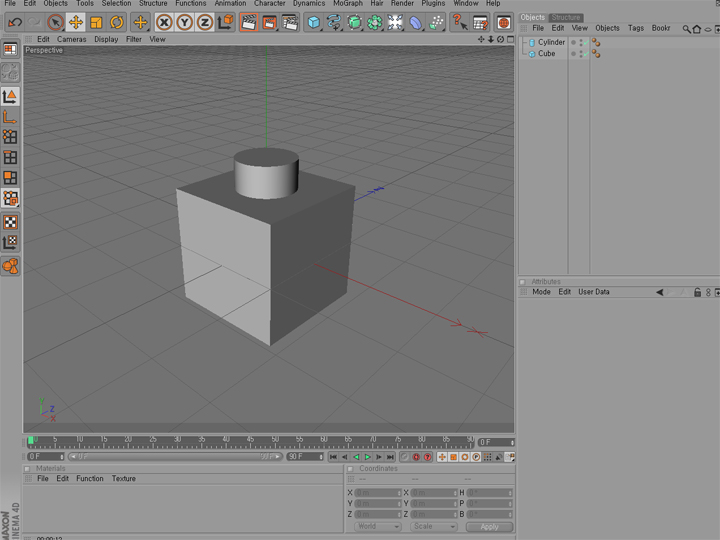The image size is (720, 540).
Task: Click the Apply button
Action: (x=489, y=527)
